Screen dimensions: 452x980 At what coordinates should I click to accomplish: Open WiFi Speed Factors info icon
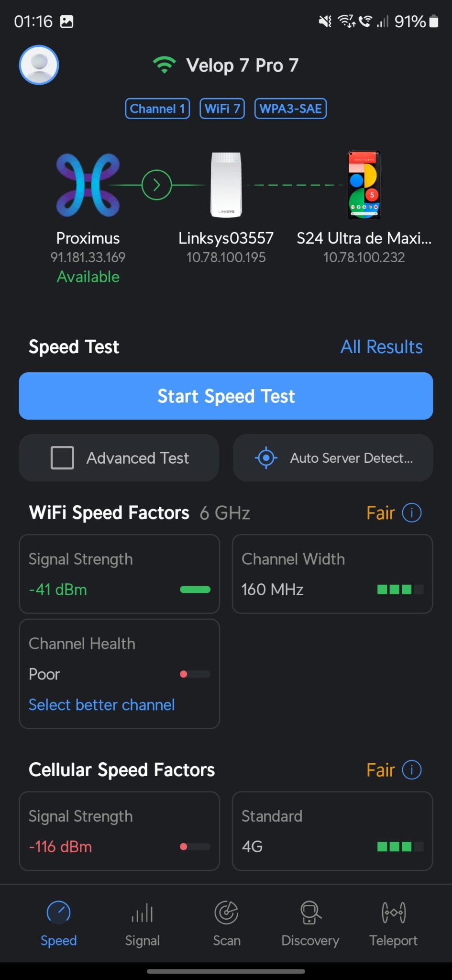pyautogui.click(x=411, y=513)
